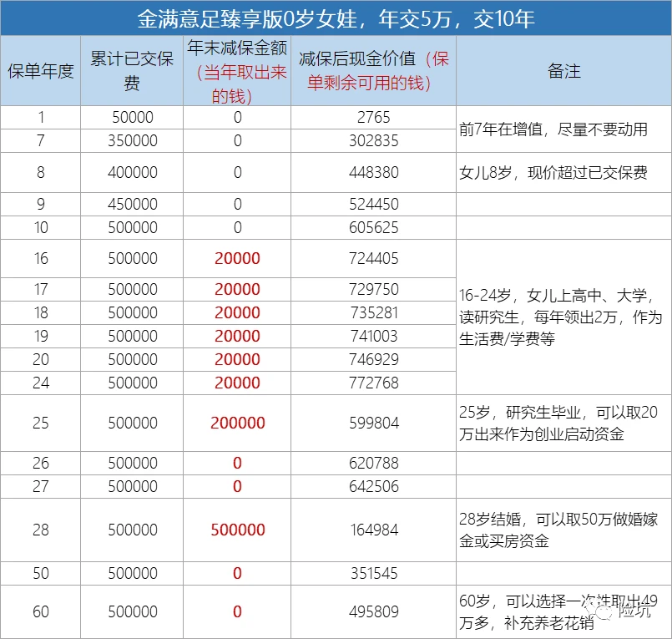Click the note starting '28岁结婚'
Image resolution: width=672 pixels, height=639 pixels.
pos(558,530)
